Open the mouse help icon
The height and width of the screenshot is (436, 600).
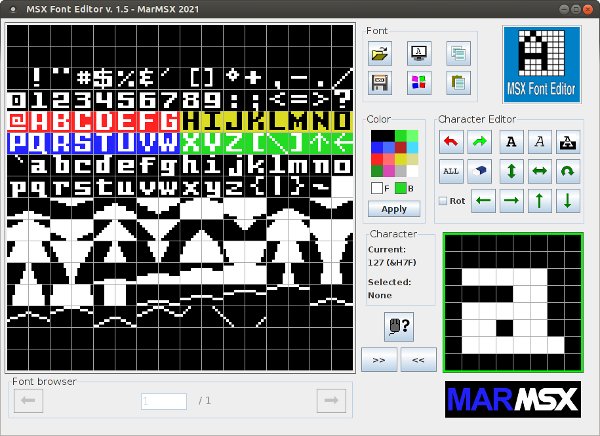click(x=399, y=327)
